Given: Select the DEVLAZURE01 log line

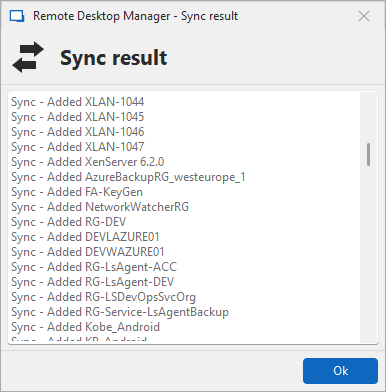Looking at the screenshot, I should 85,237.
